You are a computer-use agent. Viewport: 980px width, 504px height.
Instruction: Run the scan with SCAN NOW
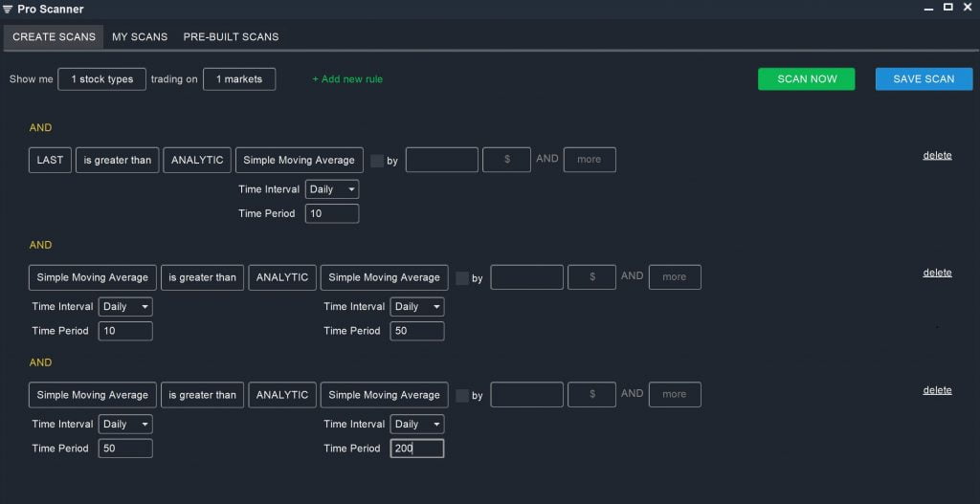806,79
